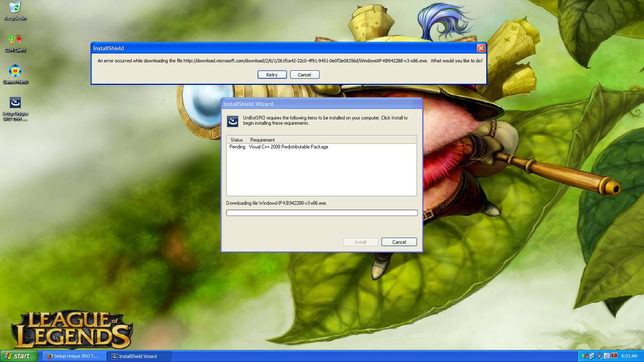644x362 pixels.
Task: Click the GSM Client tray icon
Action: [x=585, y=356]
